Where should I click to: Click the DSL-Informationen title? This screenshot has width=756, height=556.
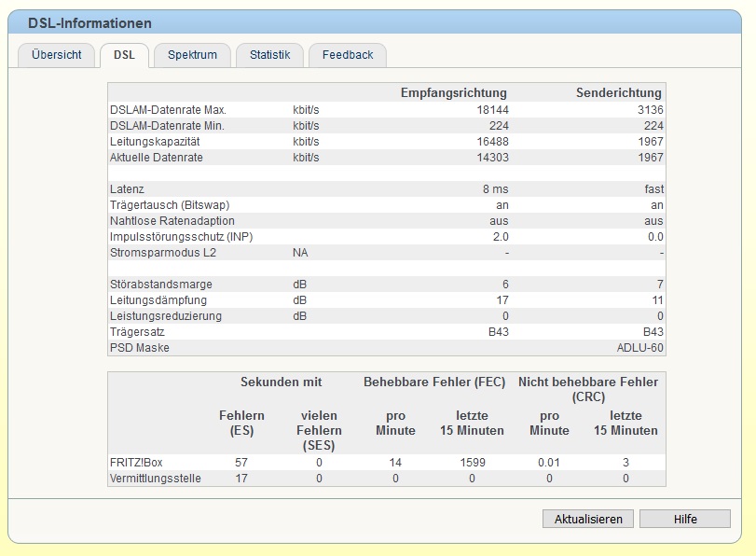(89, 23)
